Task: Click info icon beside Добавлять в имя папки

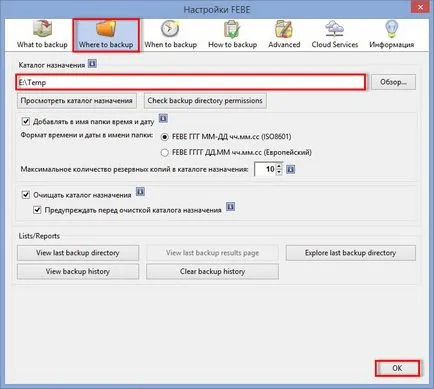Action: pos(163,118)
